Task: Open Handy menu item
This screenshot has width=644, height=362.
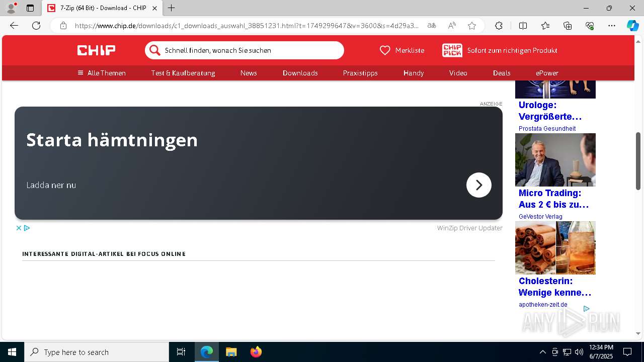Action: (414, 73)
